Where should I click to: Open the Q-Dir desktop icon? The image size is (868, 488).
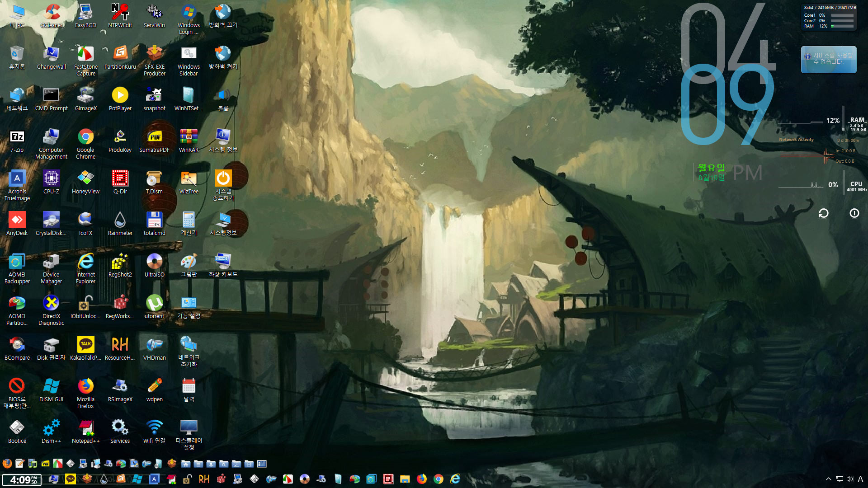point(120,182)
